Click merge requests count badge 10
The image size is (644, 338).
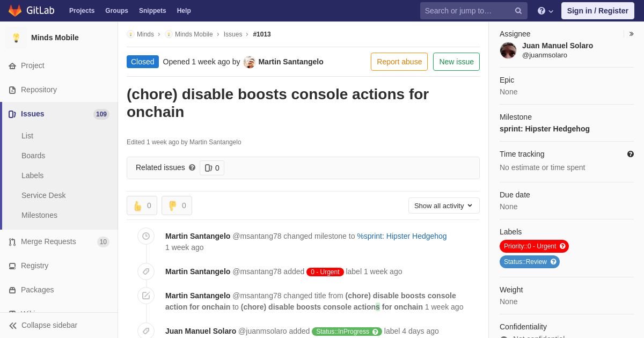coord(103,242)
